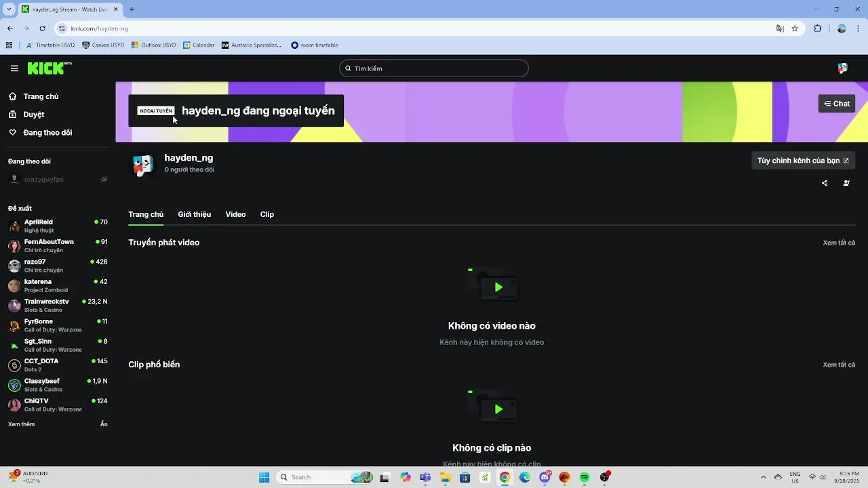Open the Chrome three-dot menu
Image resolution: width=868 pixels, height=488 pixels.
tap(859, 28)
